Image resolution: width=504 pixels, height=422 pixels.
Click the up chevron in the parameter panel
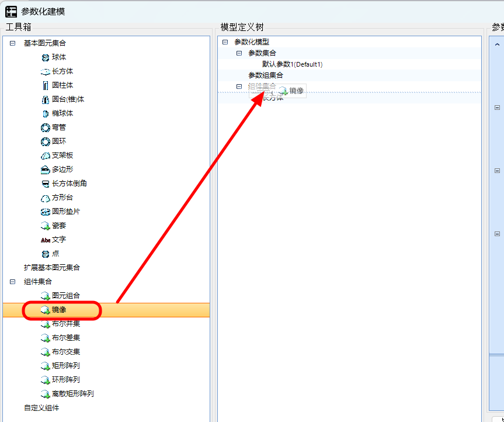(x=497, y=44)
